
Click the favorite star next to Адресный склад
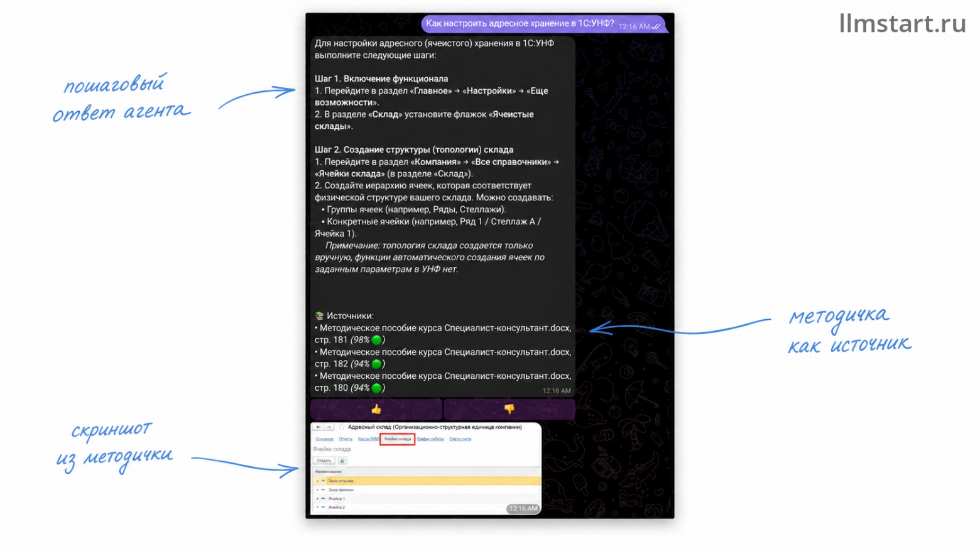click(341, 427)
